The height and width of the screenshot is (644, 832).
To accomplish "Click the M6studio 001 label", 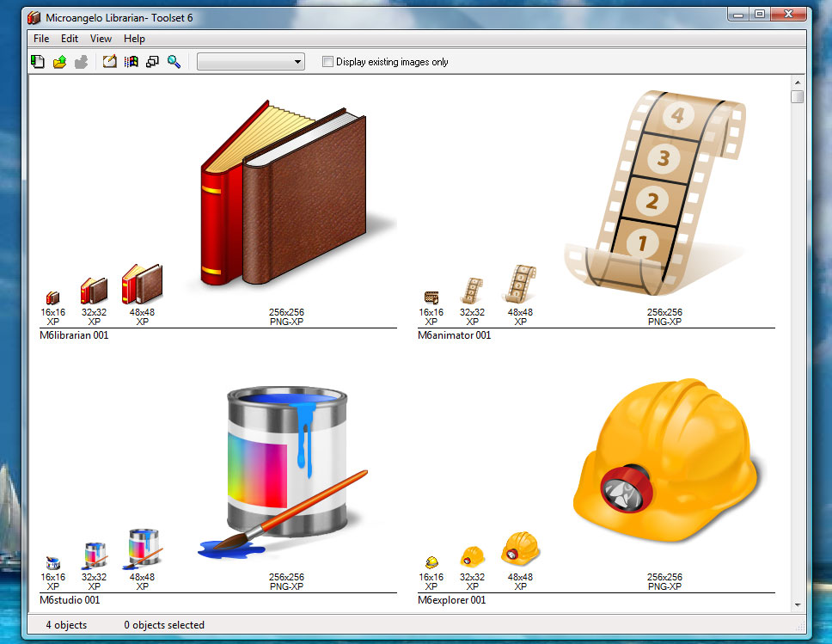I will point(70,600).
